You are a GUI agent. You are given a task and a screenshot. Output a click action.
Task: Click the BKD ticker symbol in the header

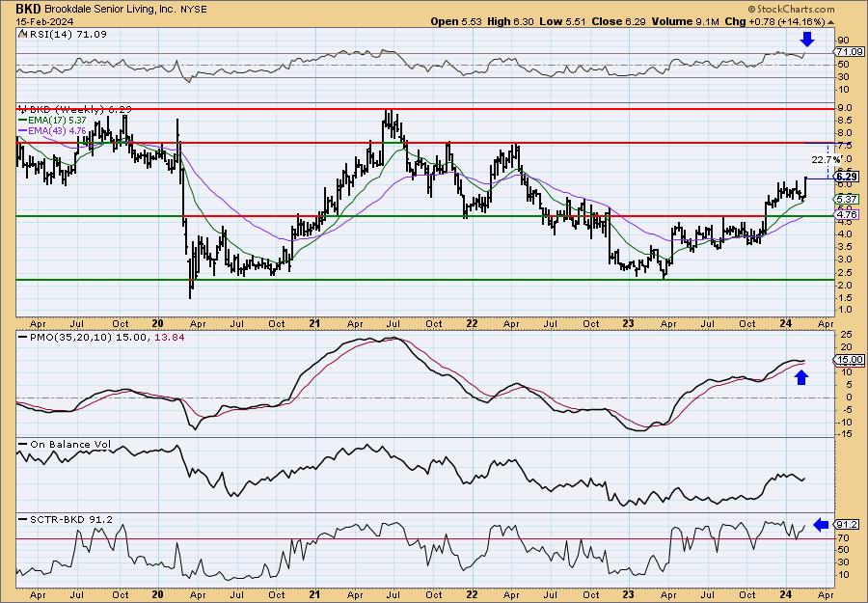pos(28,9)
